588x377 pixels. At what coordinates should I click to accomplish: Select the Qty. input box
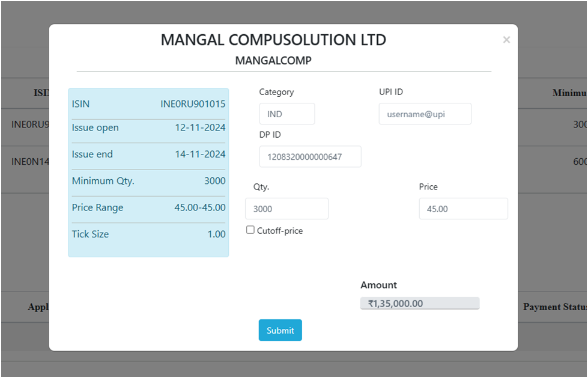coord(287,209)
